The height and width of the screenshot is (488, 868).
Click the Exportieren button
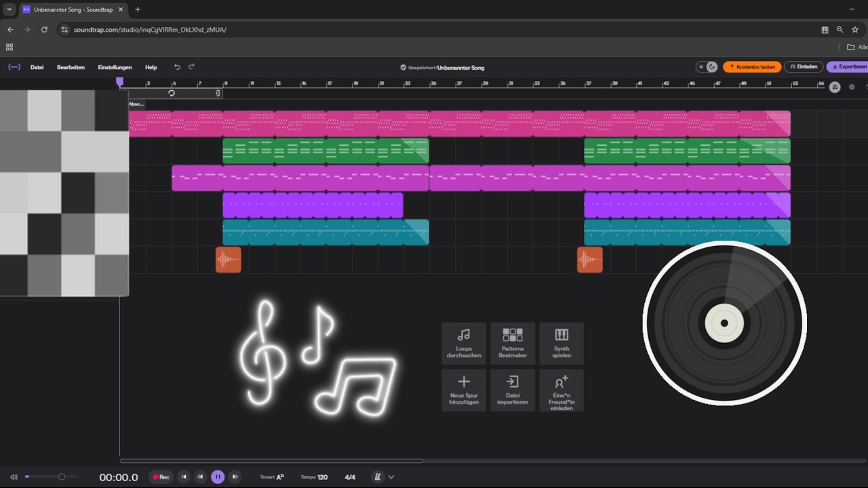point(848,67)
